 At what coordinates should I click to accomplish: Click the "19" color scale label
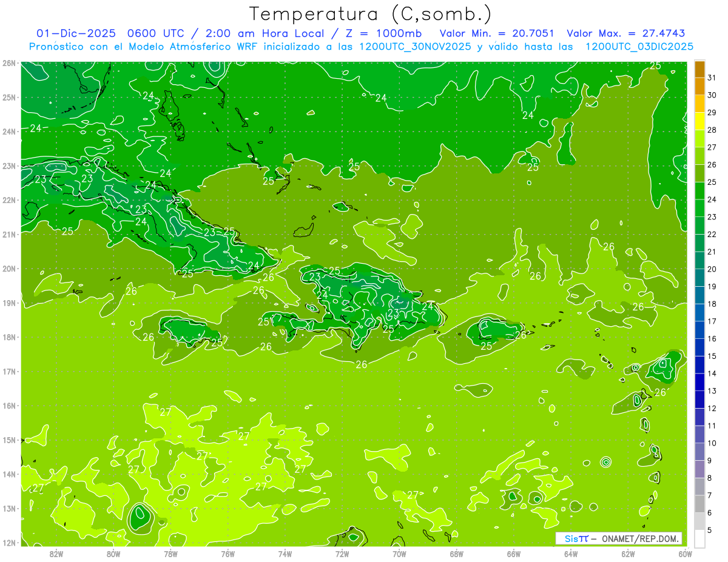tap(712, 287)
